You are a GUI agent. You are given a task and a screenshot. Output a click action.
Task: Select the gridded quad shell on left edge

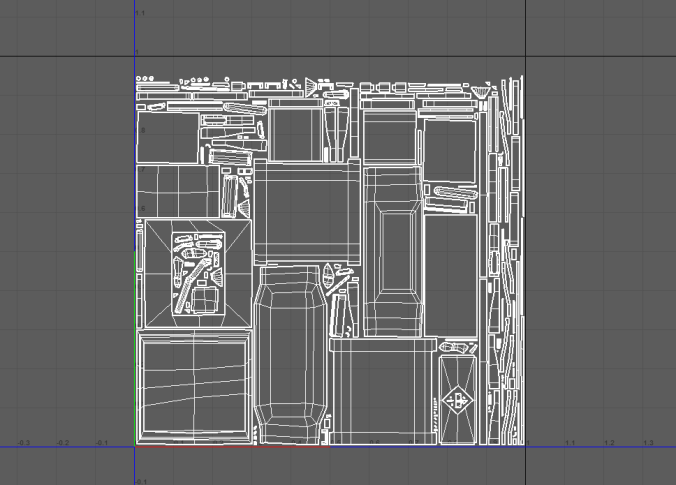[176, 191]
